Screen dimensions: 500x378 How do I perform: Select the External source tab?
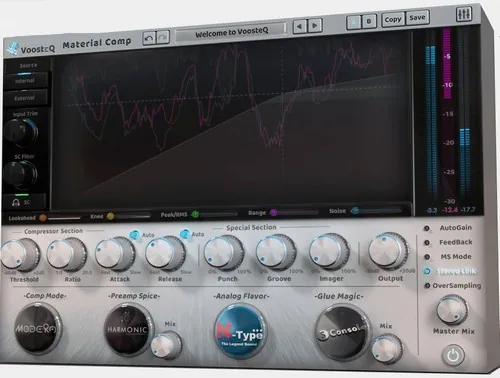(25, 98)
